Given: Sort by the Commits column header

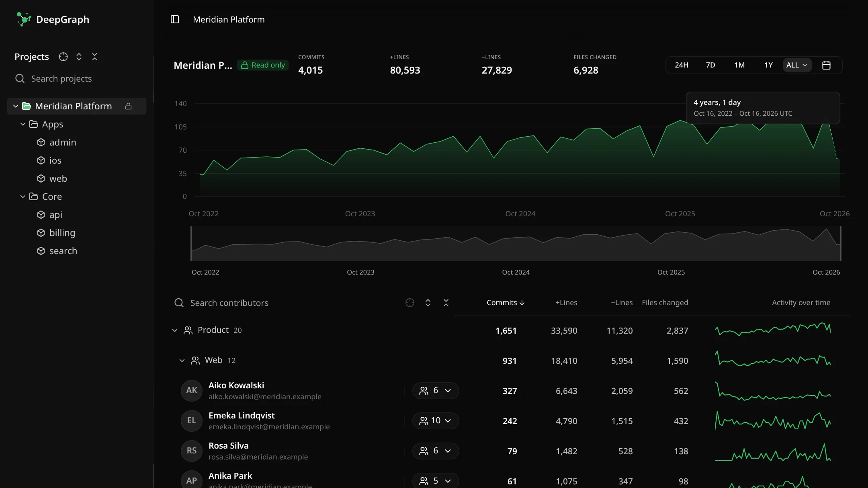Looking at the screenshot, I should tap(506, 303).
